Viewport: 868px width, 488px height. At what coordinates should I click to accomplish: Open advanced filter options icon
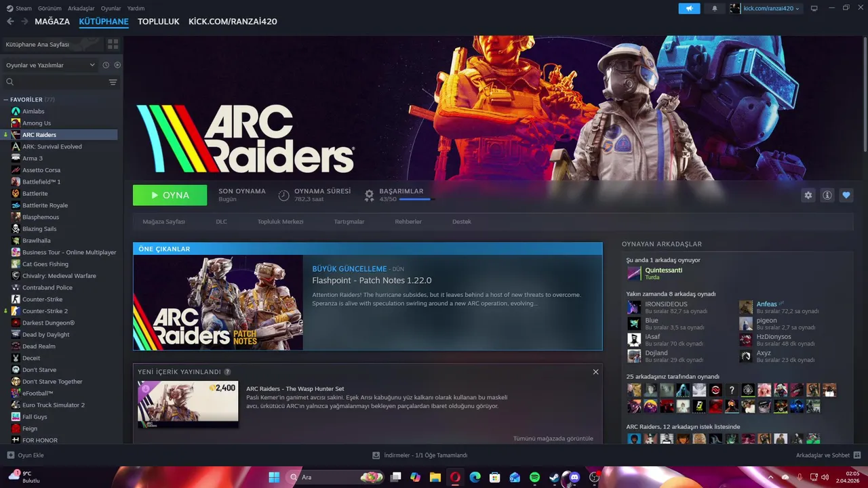coord(113,82)
